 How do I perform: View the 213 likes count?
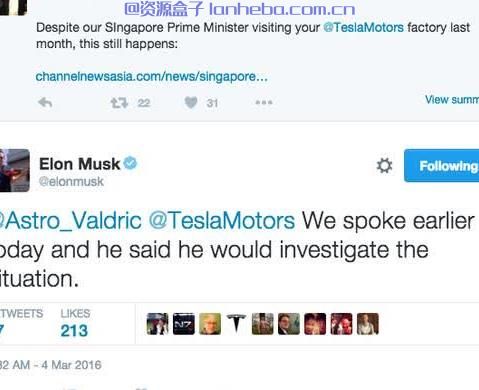tap(74, 331)
